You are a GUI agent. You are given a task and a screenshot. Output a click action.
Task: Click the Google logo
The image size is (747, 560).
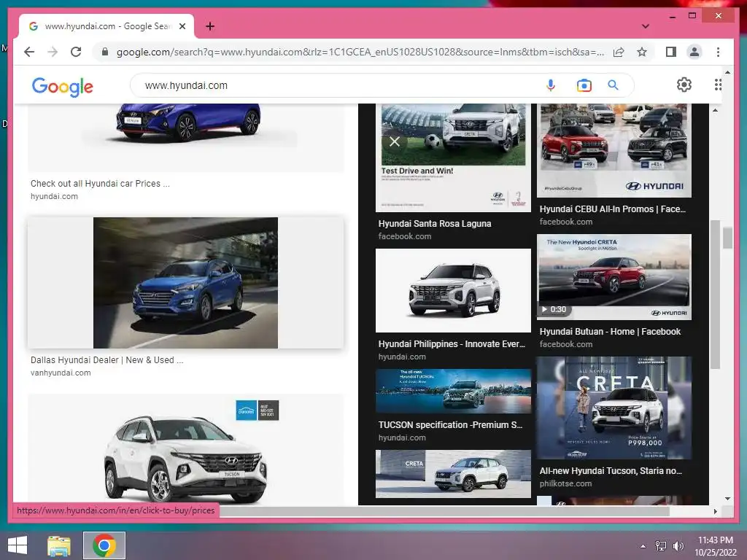point(63,87)
